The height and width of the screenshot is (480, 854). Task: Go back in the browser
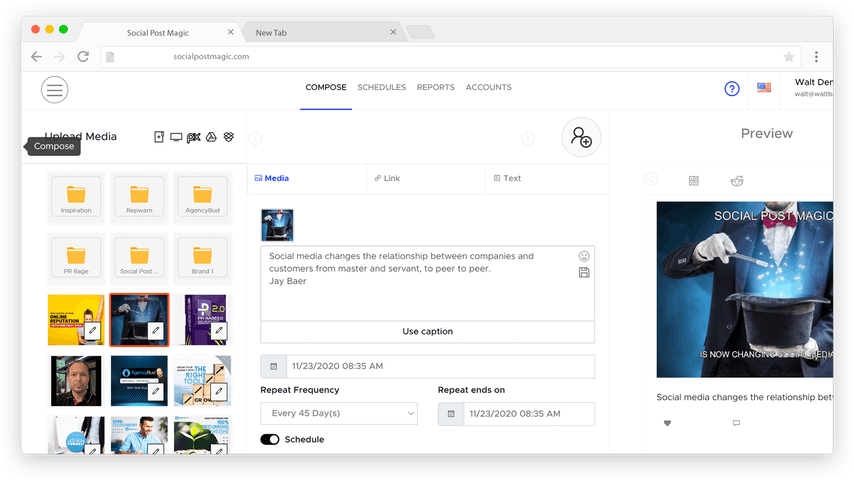point(36,57)
